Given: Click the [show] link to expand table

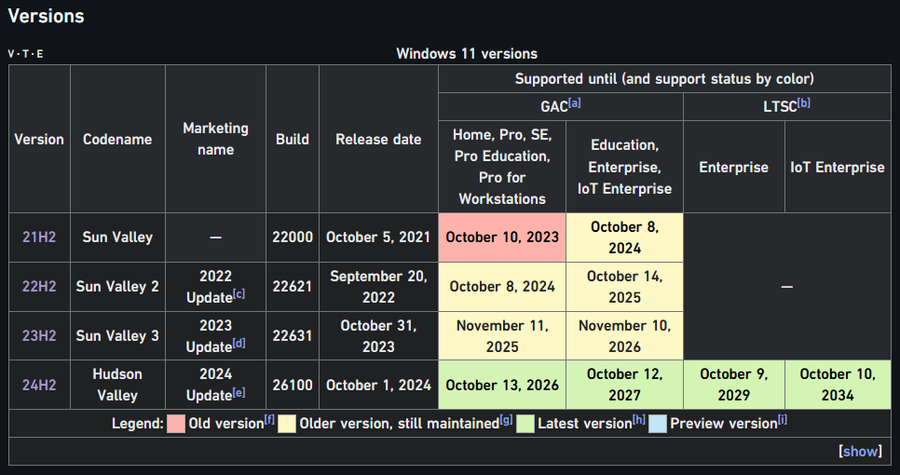Looking at the screenshot, I should 860,451.
